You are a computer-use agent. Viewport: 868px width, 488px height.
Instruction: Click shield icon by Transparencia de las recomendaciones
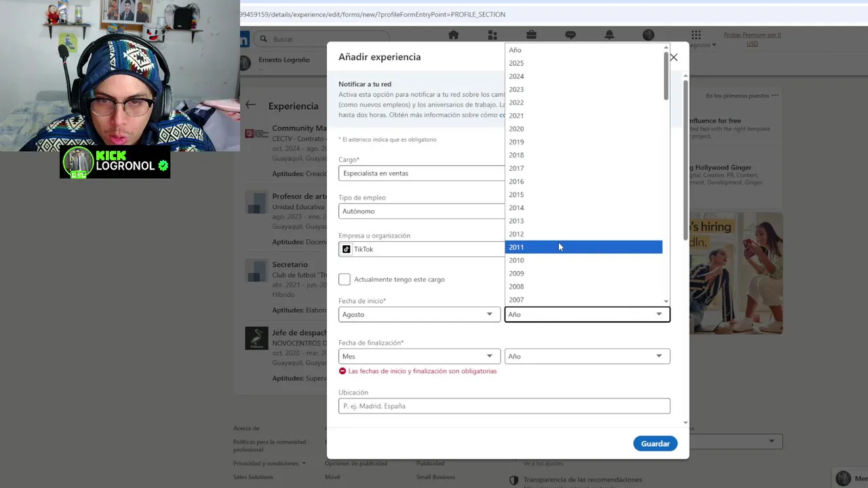click(x=514, y=481)
